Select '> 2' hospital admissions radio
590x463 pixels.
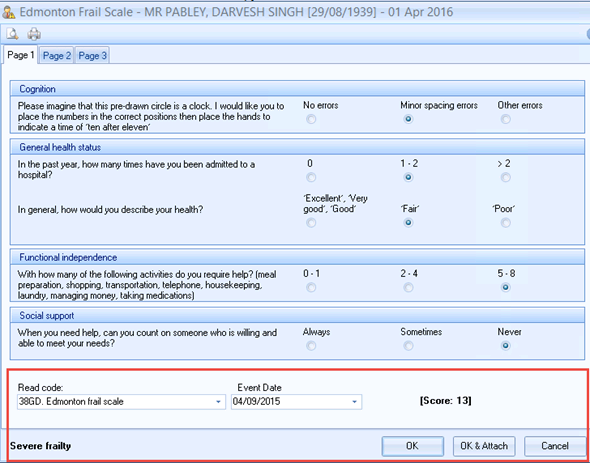(x=505, y=177)
